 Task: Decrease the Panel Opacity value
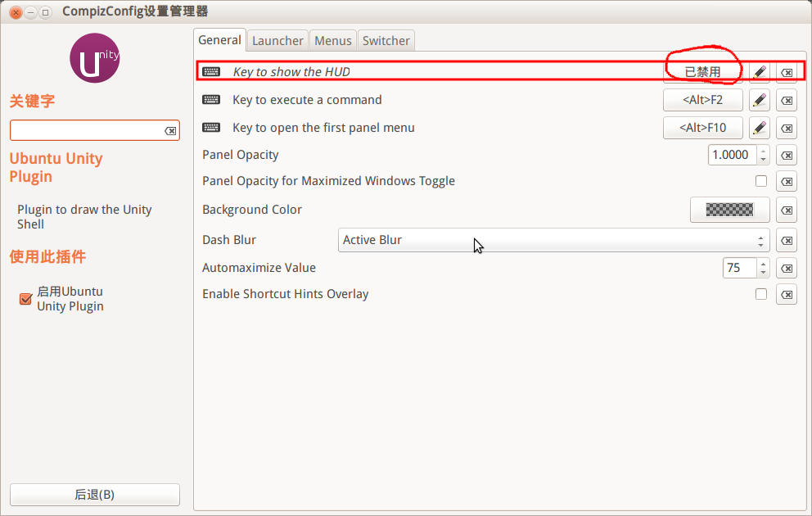click(x=763, y=159)
